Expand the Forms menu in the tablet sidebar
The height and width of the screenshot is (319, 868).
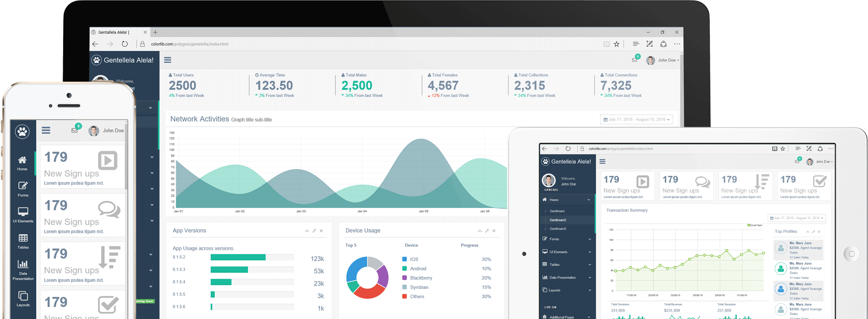click(x=566, y=239)
